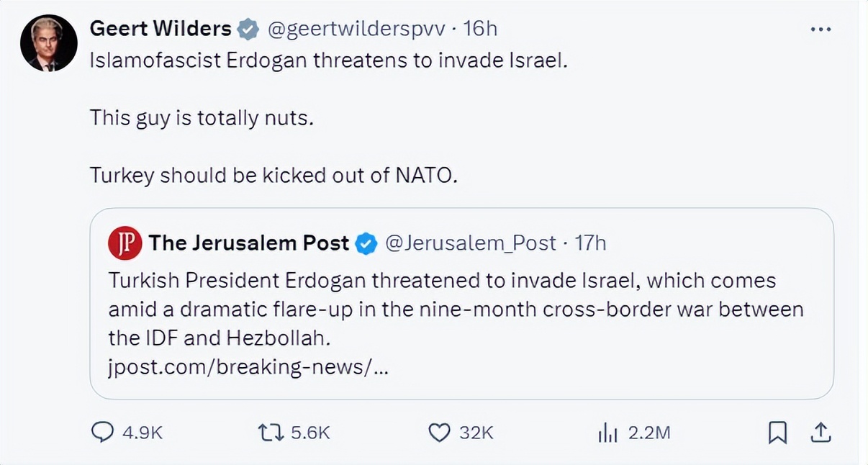
Task: Click The Jerusalem Post logo avatar
Action: (125, 243)
